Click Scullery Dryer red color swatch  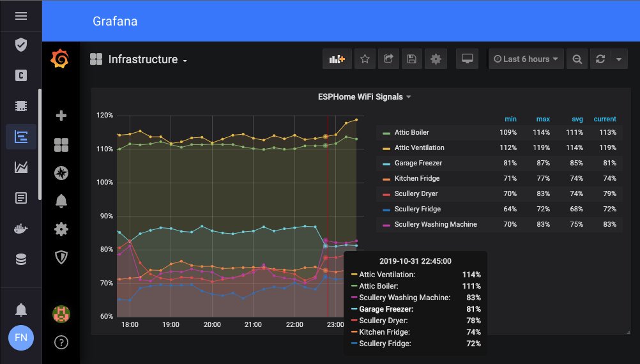pyautogui.click(x=386, y=195)
